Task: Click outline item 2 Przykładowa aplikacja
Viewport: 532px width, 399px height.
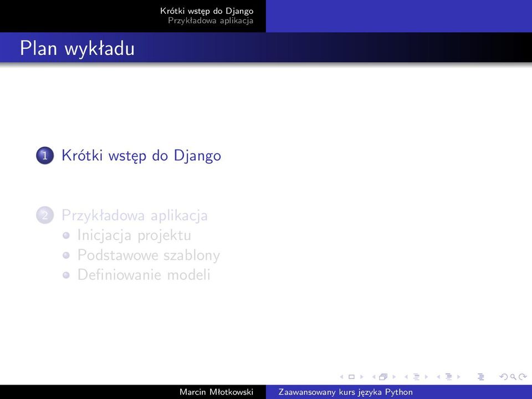Action: [135, 216]
